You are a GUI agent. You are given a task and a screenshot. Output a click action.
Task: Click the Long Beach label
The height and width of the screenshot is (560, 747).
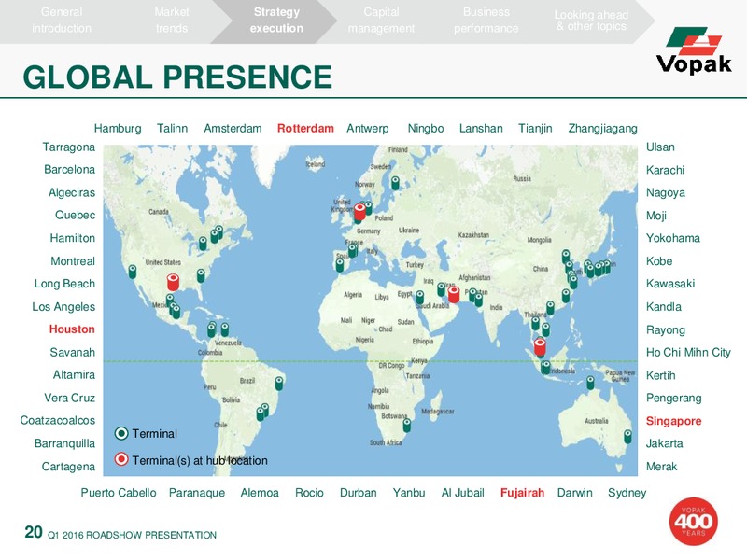64,284
